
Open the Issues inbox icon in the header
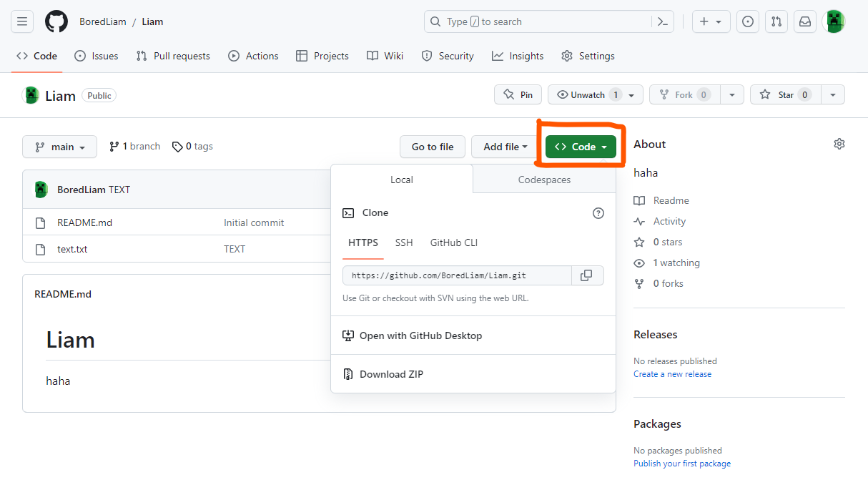point(748,21)
